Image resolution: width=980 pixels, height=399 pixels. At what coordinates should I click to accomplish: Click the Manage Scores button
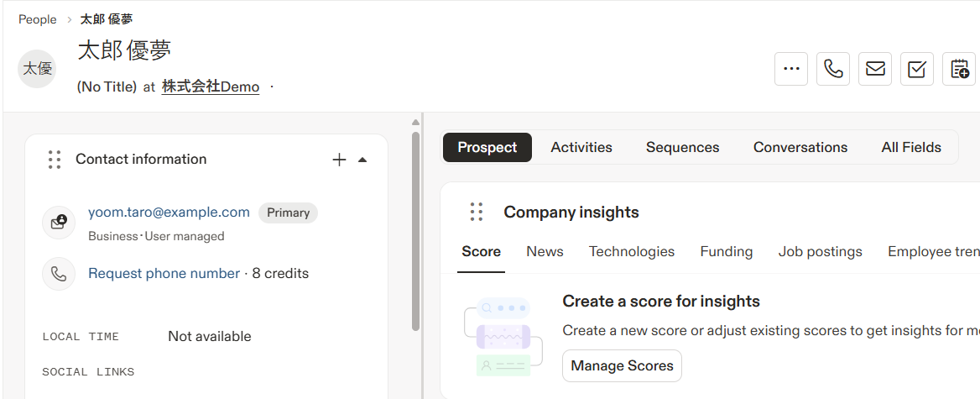click(622, 366)
